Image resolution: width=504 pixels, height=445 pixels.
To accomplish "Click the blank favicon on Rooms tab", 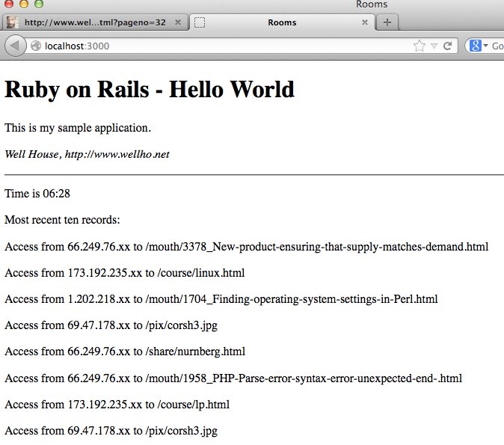I will pos(200,22).
